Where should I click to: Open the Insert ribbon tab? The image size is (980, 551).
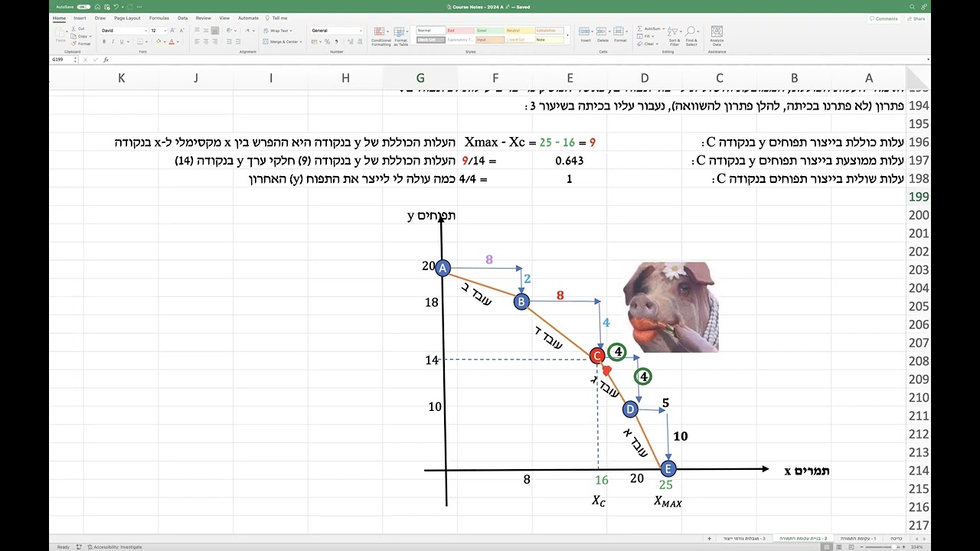[80, 18]
